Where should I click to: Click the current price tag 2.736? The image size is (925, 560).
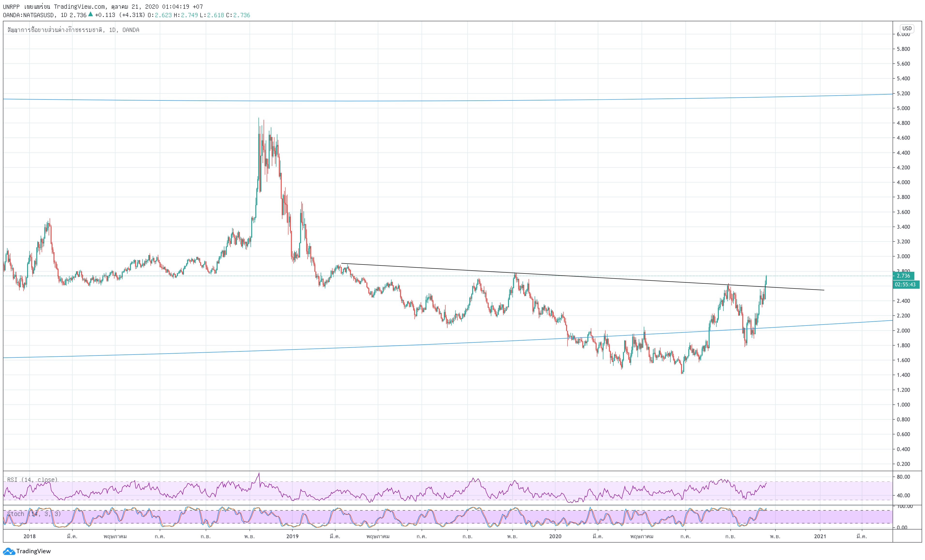point(904,275)
